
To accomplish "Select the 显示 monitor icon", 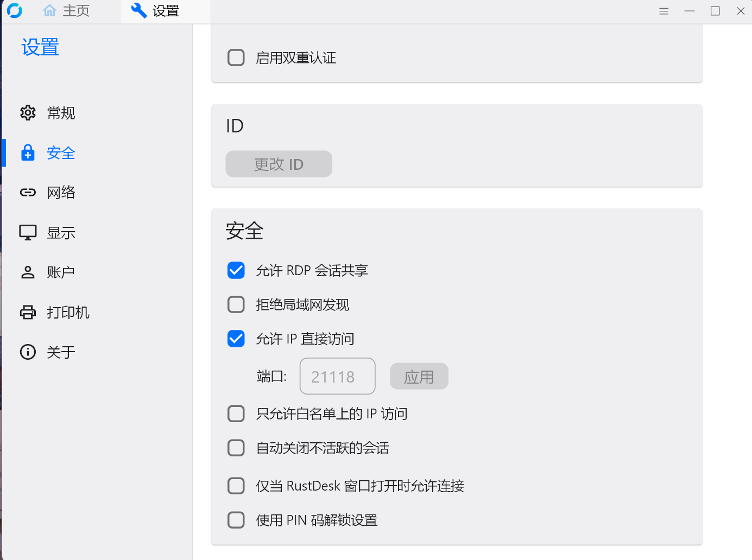I will point(28,232).
